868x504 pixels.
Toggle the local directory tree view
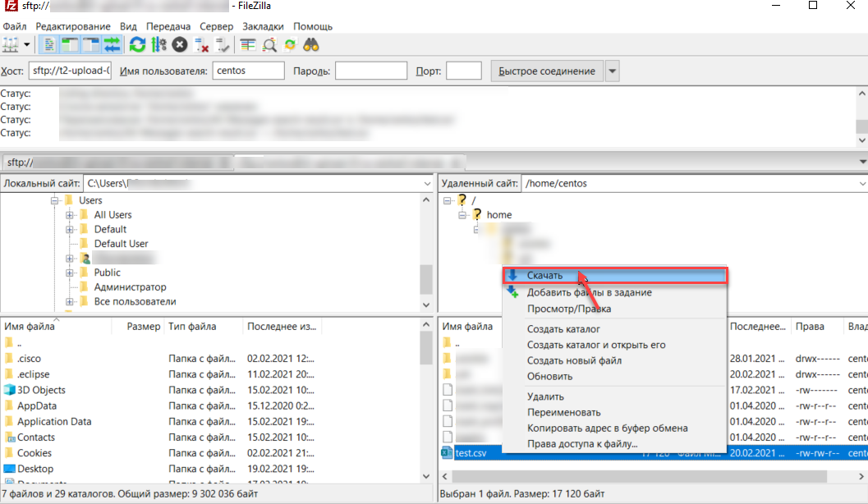[x=71, y=44]
